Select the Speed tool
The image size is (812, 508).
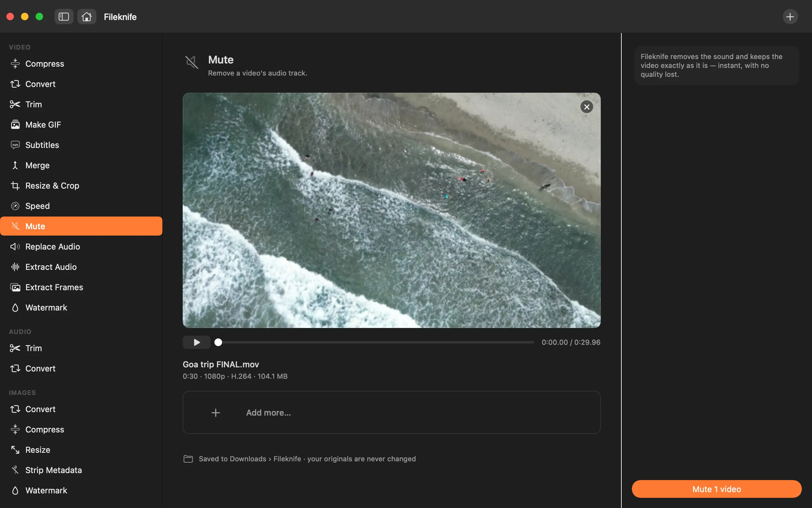[x=81, y=206]
